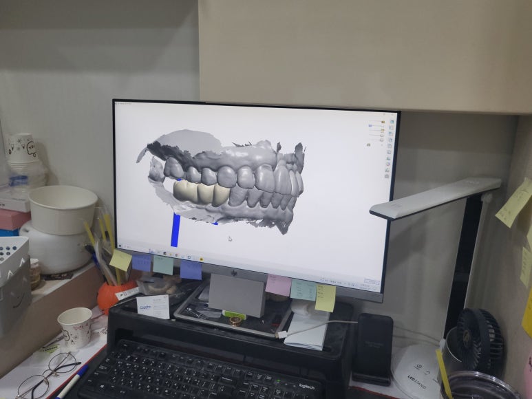Click the second icon from top in right toolbar
532x399 pixels.
pyautogui.click(x=391, y=128)
